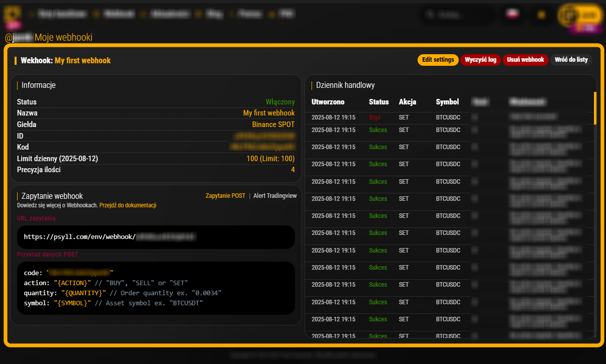The width and height of the screenshot is (606, 364).
Task: Click the Status column header in Dziennik handlowy
Action: coord(379,102)
